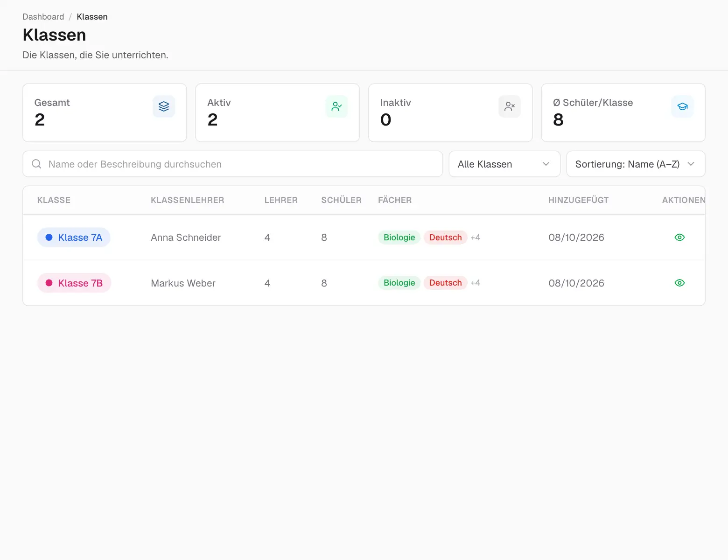
Task: Click Biologie tag in Klasse 7A row
Action: click(399, 238)
